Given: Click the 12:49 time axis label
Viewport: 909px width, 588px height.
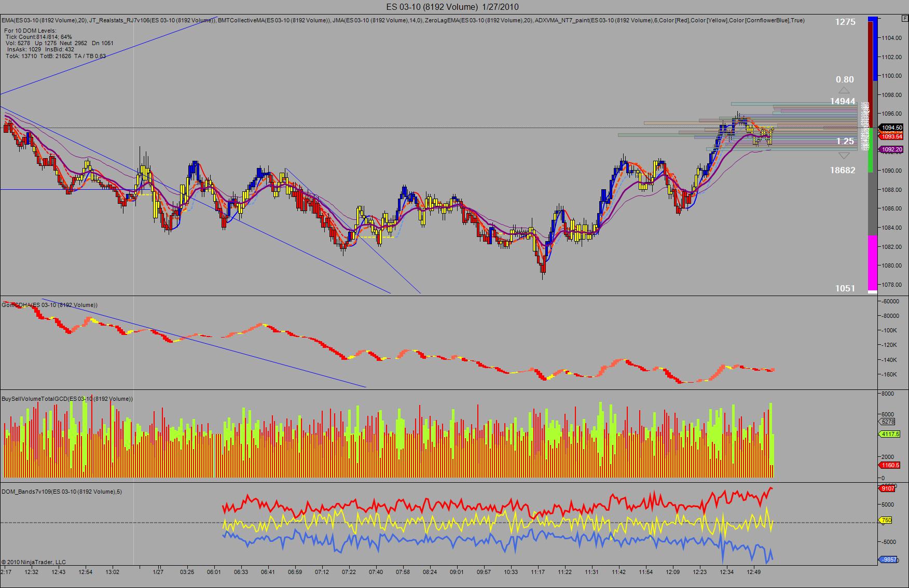Looking at the screenshot, I should [x=753, y=572].
